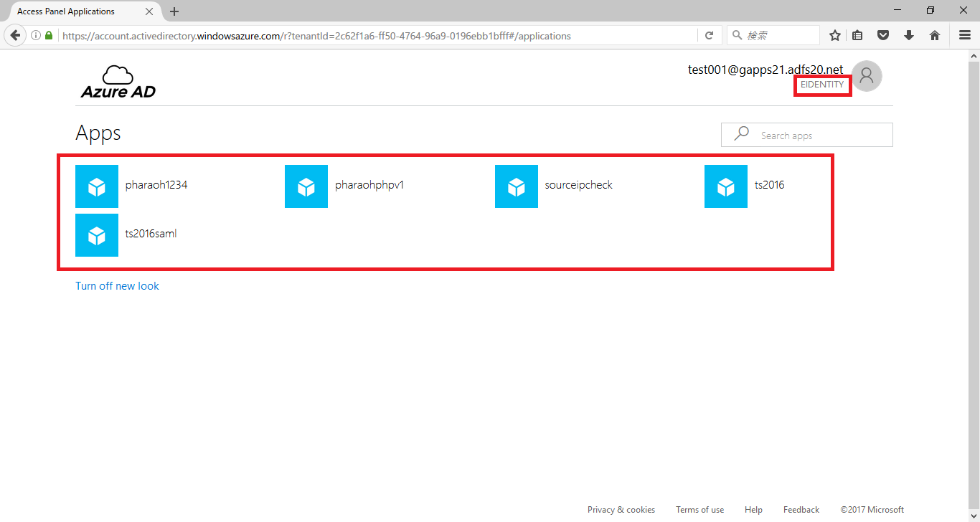
Task: Focus the Search apps input field
Action: pos(807,135)
